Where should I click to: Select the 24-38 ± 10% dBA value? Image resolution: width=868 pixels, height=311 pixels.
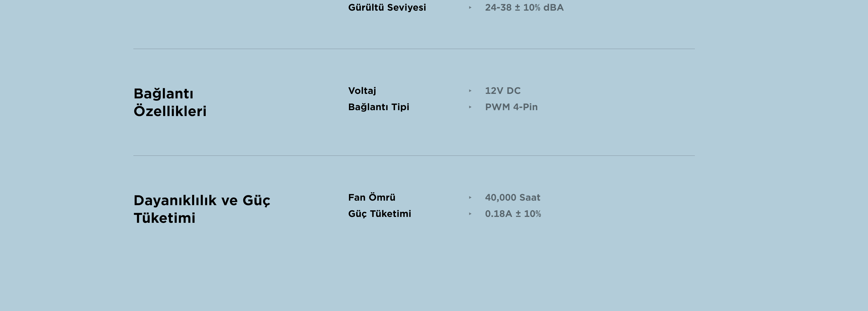[524, 7]
